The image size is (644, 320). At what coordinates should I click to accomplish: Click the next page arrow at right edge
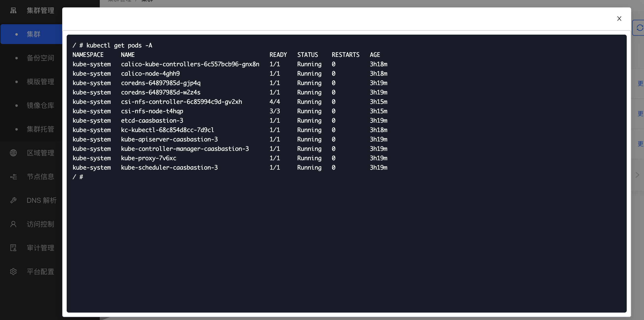pyautogui.click(x=637, y=175)
